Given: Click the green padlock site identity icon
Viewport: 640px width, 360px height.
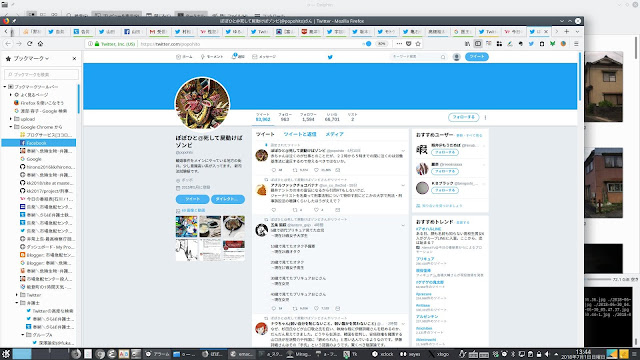Looking at the screenshot, I should pyautogui.click(x=97, y=44).
